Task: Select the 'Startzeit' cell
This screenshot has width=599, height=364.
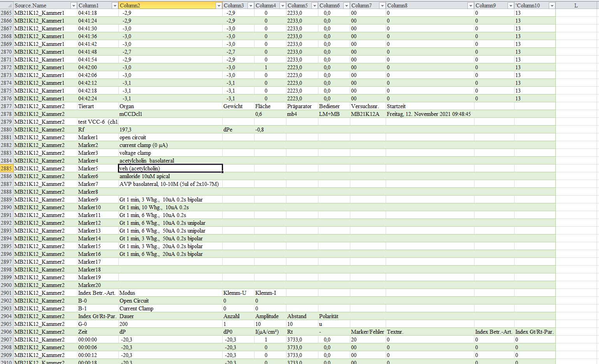Action: (430, 106)
